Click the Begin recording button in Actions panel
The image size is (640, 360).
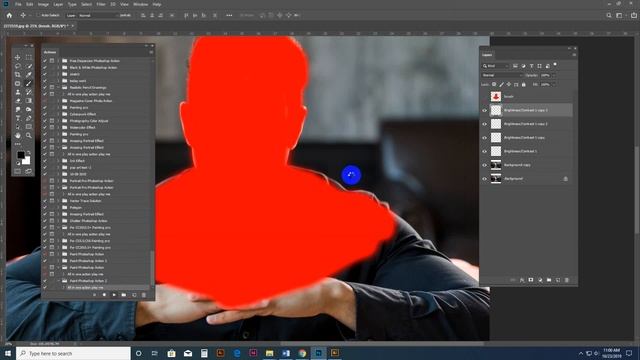(104, 295)
